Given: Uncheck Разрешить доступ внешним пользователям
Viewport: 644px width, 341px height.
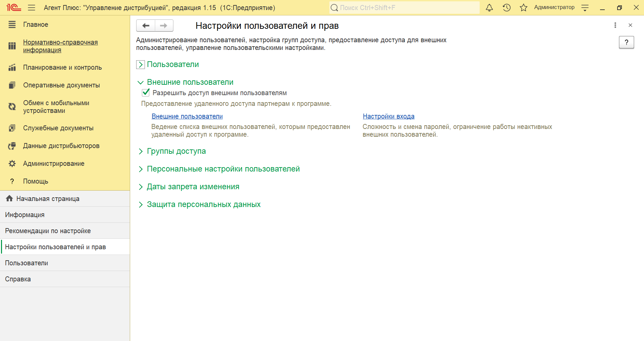Looking at the screenshot, I should click(x=146, y=92).
